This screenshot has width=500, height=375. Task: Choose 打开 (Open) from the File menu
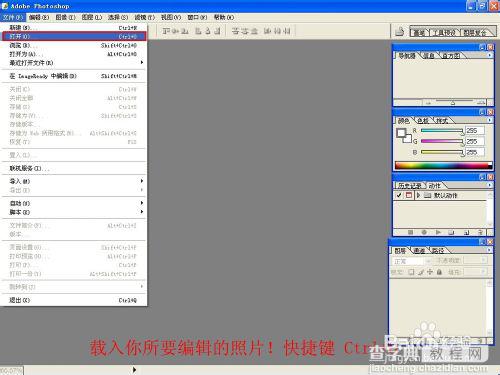coord(74,36)
